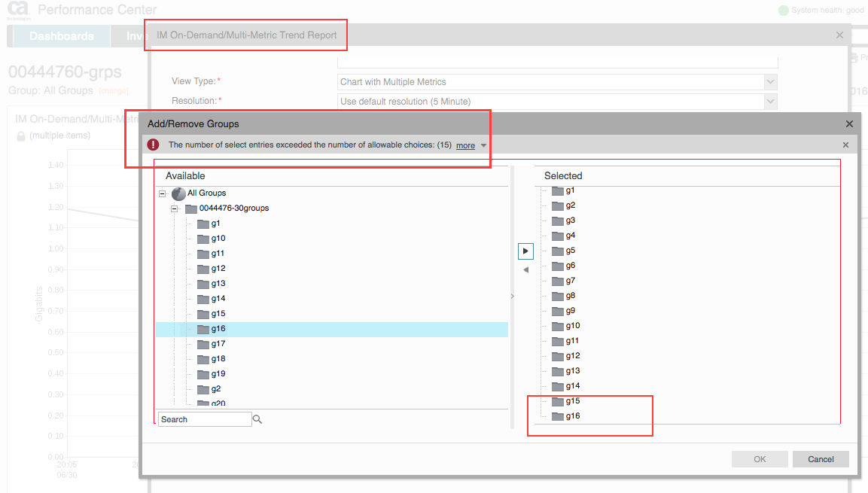Click the left arrow to remove a group
The width and height of the screenshot is (868, 493).
click(x=526, y=270)
